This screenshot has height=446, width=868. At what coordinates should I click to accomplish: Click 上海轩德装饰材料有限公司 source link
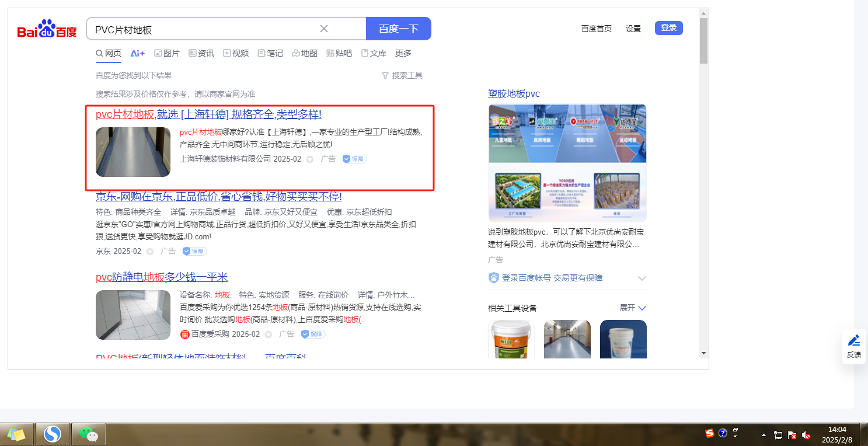(x=225, y=159)
